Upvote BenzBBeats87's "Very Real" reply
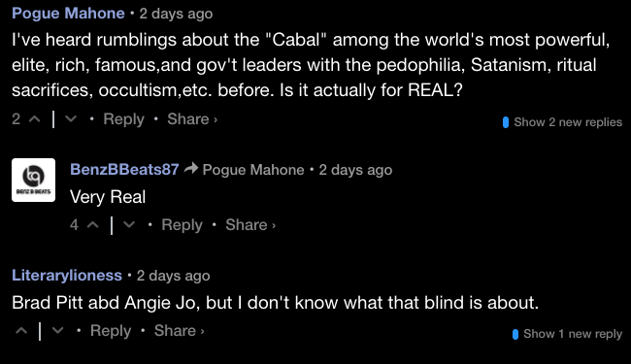This screenshot has width=631, height=364. (x=93, y=225)
